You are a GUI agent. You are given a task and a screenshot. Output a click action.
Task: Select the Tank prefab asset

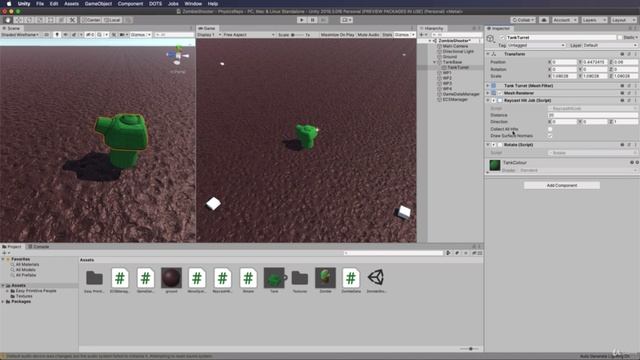tap(274, 278)
